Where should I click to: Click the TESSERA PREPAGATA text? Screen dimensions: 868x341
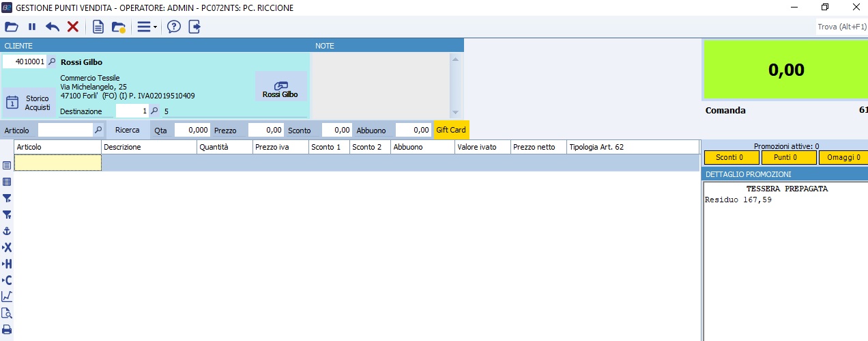pos(787,189)
